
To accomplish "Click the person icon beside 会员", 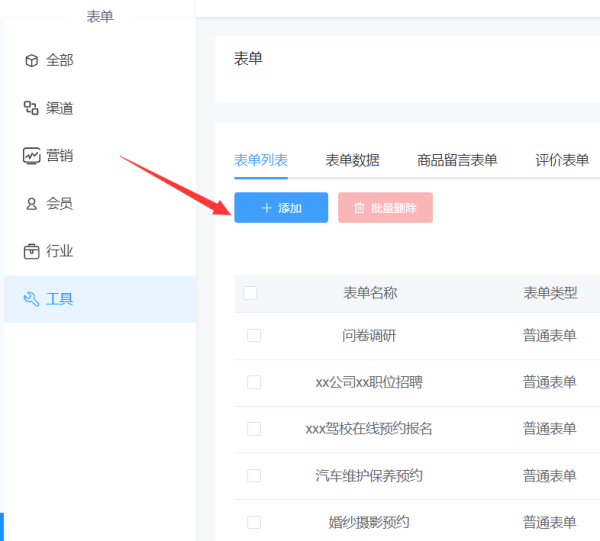I will click(x=31, y=204).
